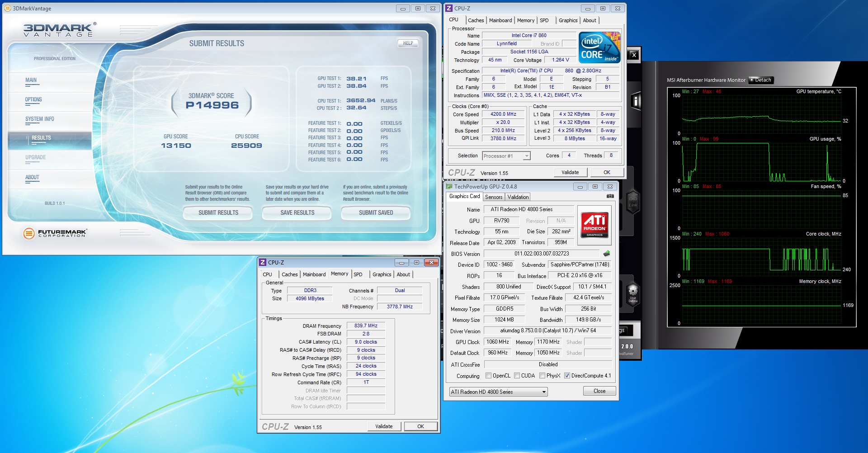Click the Close button in GPU-Z
Screen dimensions: 868x453
tap(599, 391)
